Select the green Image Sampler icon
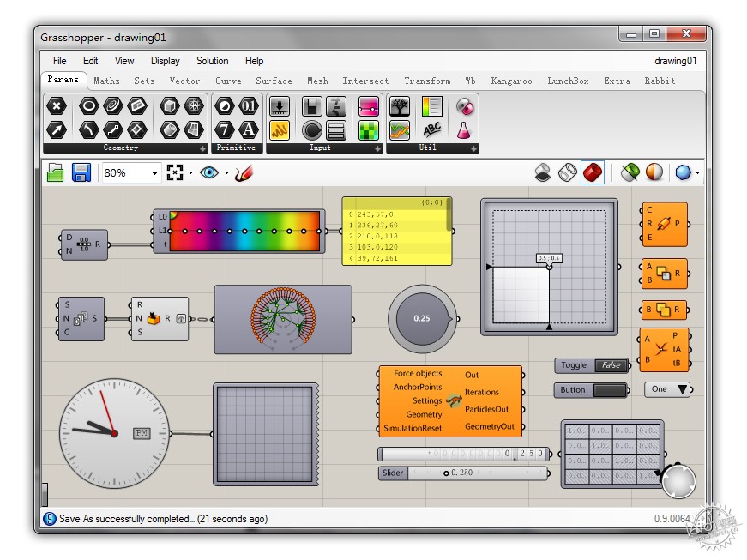The width and height of the screenshot is (747, 560). [x=368, y=130]
